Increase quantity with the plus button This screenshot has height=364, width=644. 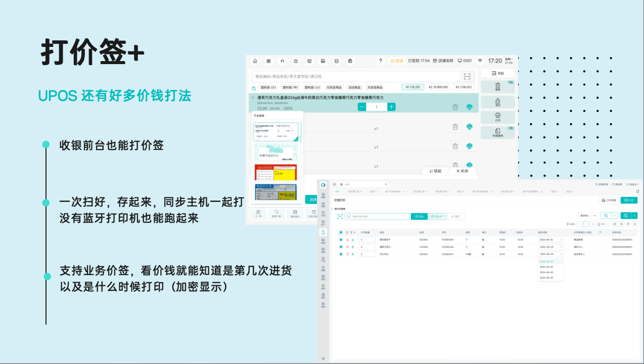coord(391,107)
